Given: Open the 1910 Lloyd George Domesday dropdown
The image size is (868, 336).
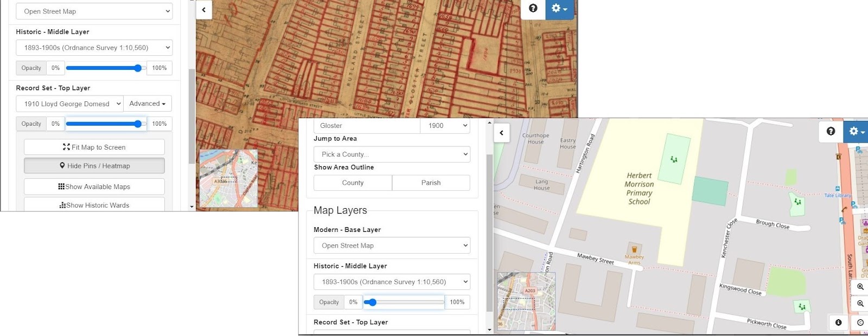Looking at the screenshot, I should pos(69,104).
